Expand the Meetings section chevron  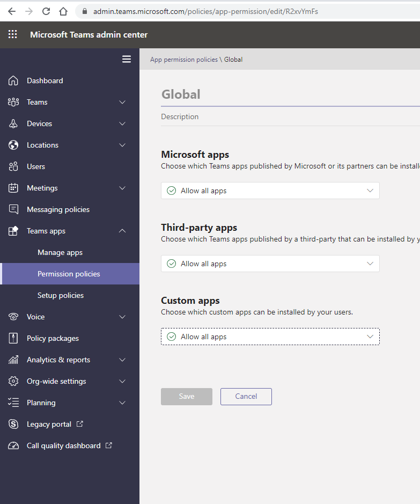(x=122, y=188)
